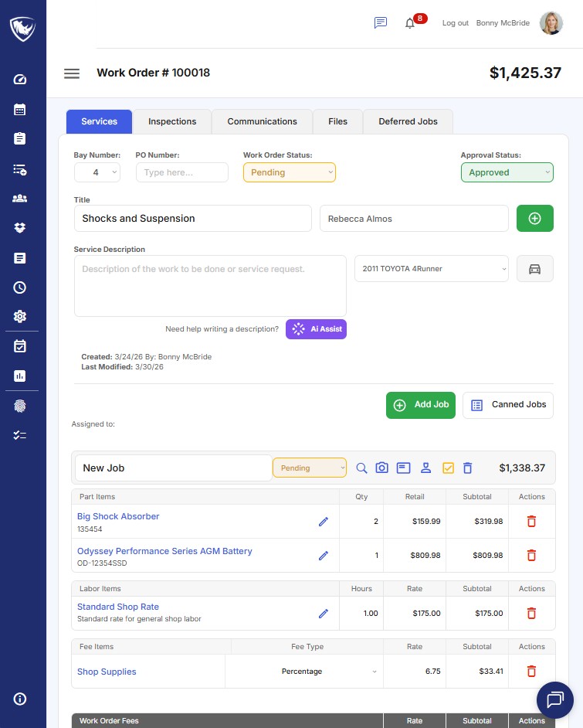The image size is (583, 728).
Task: Open the Bay Number dropdown
Action: point(97,172)
